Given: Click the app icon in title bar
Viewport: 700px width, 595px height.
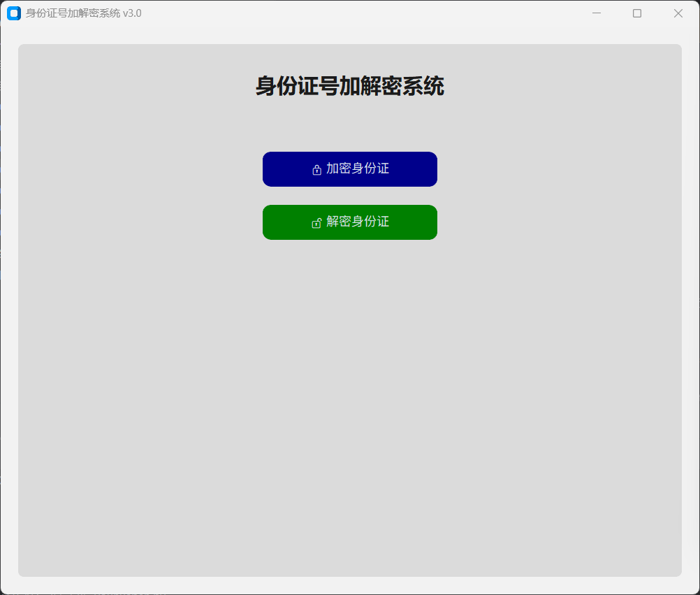Looking at the screenshot, I should (14, 13).
